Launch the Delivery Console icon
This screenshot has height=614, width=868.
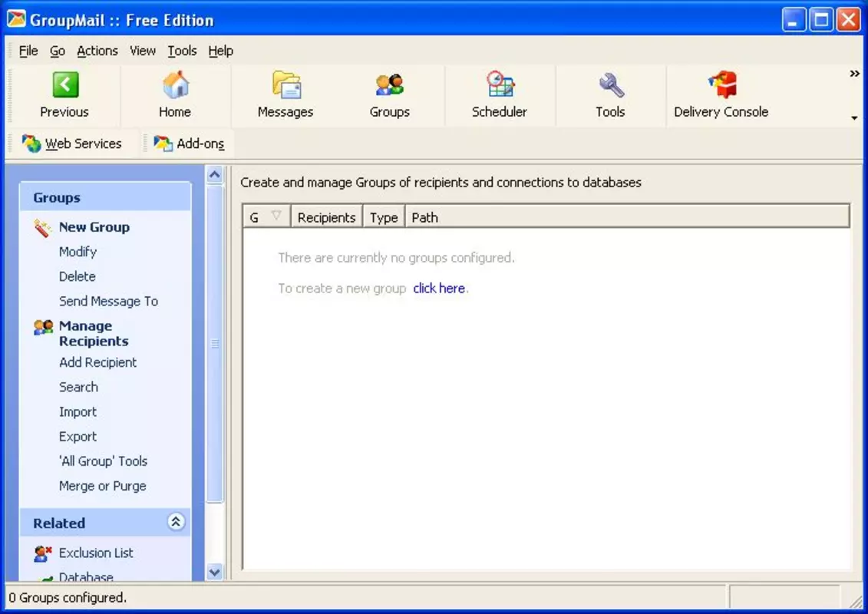(x=722, y=84)
